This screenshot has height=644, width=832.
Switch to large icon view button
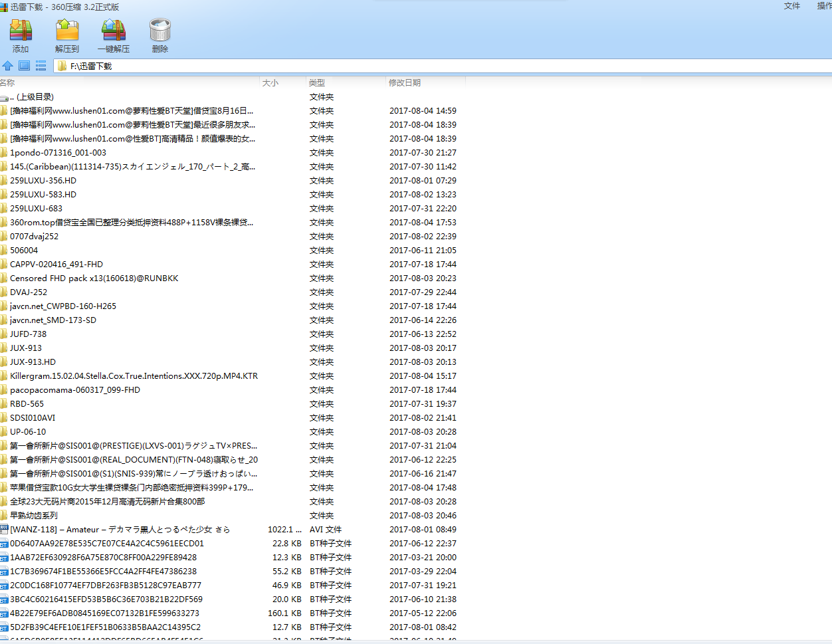click(x=24, y=66)
